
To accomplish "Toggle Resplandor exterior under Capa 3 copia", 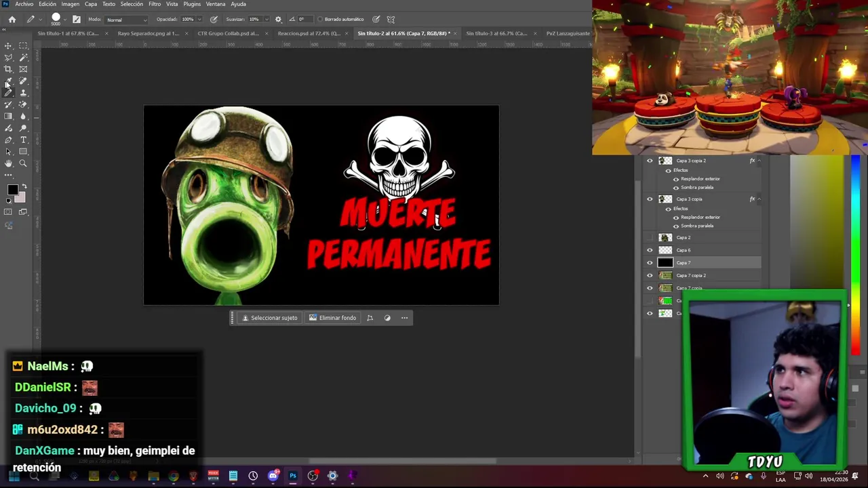I will [675, 217].
